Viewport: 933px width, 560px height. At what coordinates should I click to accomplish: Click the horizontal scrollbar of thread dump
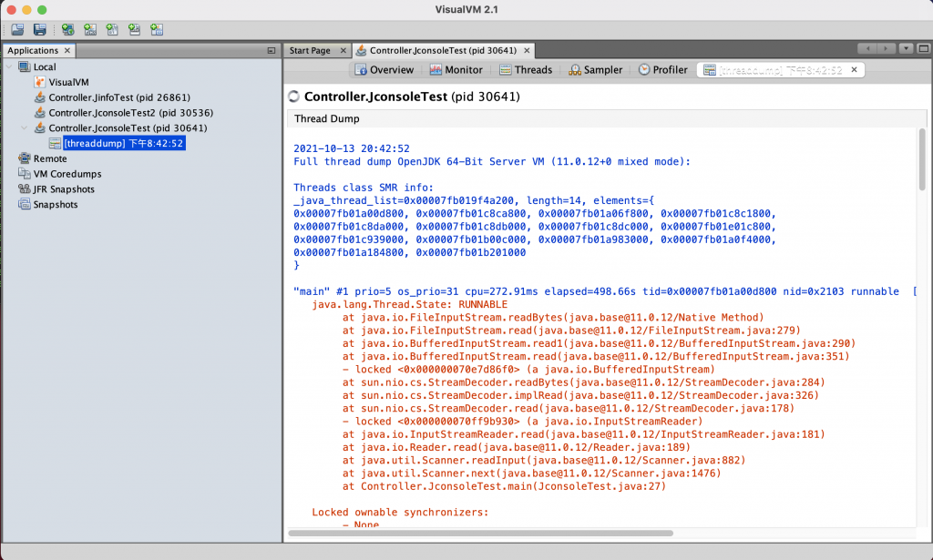click(x=481, y=534)
